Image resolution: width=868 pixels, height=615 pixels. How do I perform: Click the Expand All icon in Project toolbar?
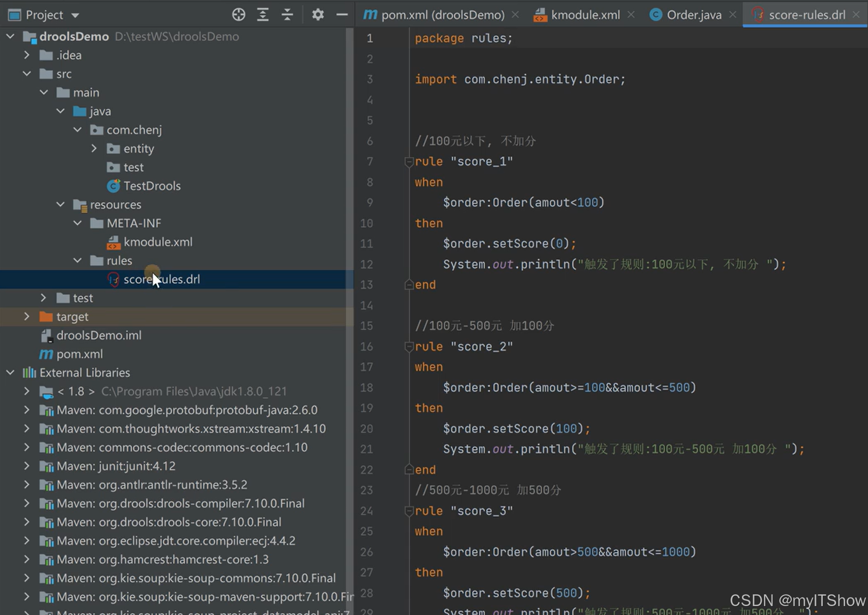coord(263,15)
